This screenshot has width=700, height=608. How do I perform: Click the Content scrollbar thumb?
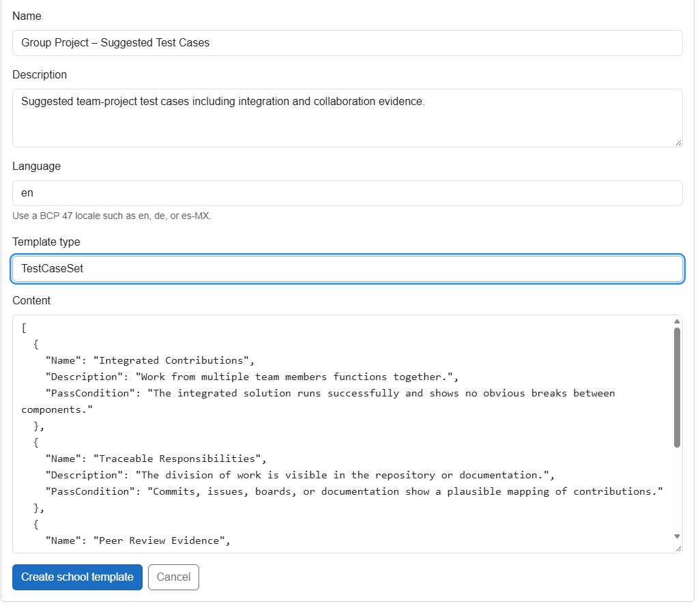tap(677, 388)
